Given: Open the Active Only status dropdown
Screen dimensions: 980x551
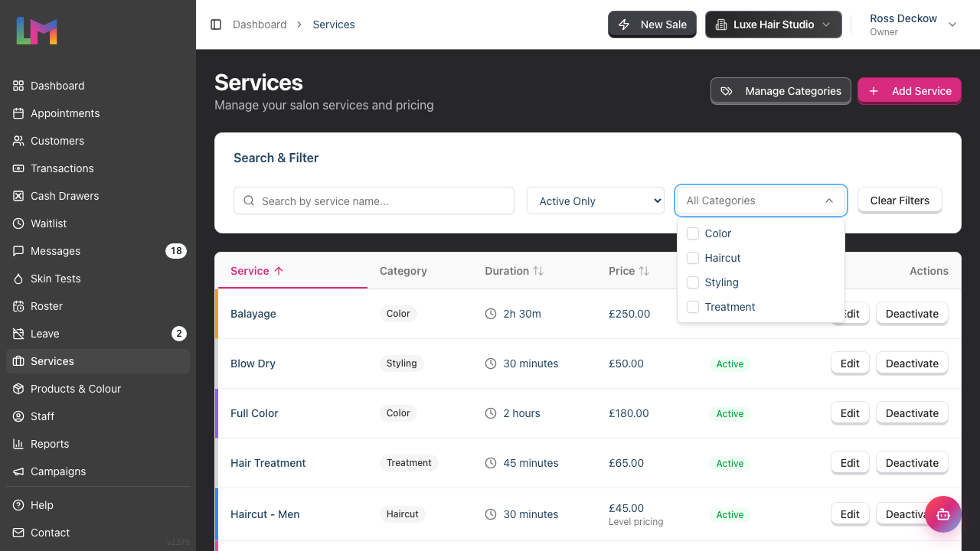Looking at the screenshot, I should pos(596,201).
